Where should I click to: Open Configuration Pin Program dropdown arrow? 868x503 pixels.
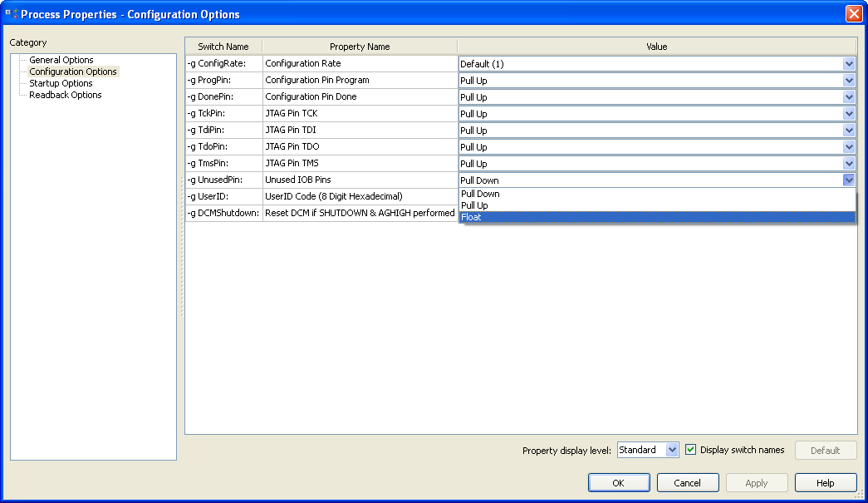(x=849, y=81)
